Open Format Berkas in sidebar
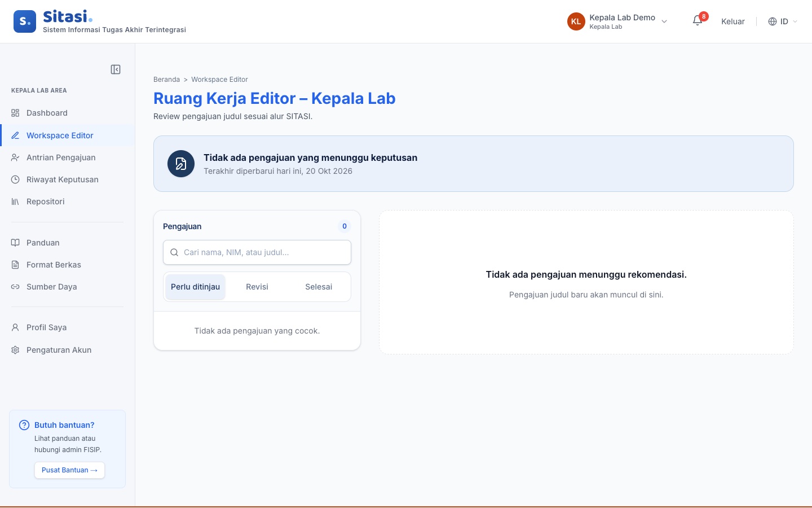Screen dimensions: 812x508 tap(68, 265)
